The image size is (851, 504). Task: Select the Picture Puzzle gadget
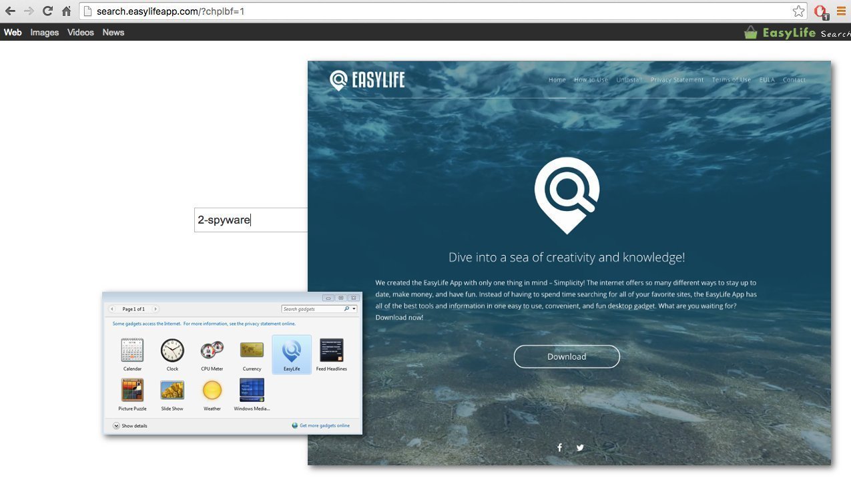132,395
